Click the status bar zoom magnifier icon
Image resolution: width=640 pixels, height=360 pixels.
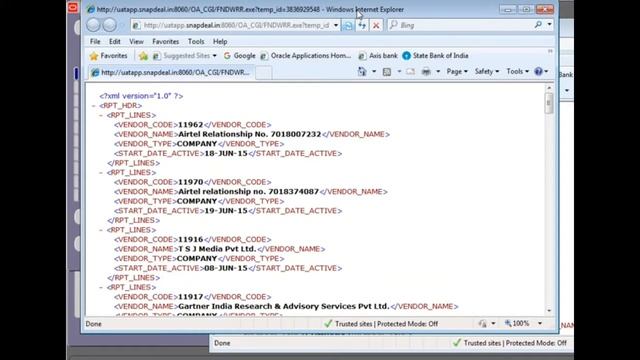[508, 323]
